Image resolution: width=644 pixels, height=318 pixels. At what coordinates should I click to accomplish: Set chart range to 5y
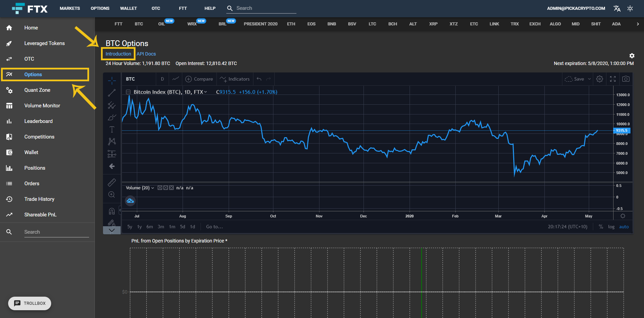pyautogui.click(x=130, y=227)
